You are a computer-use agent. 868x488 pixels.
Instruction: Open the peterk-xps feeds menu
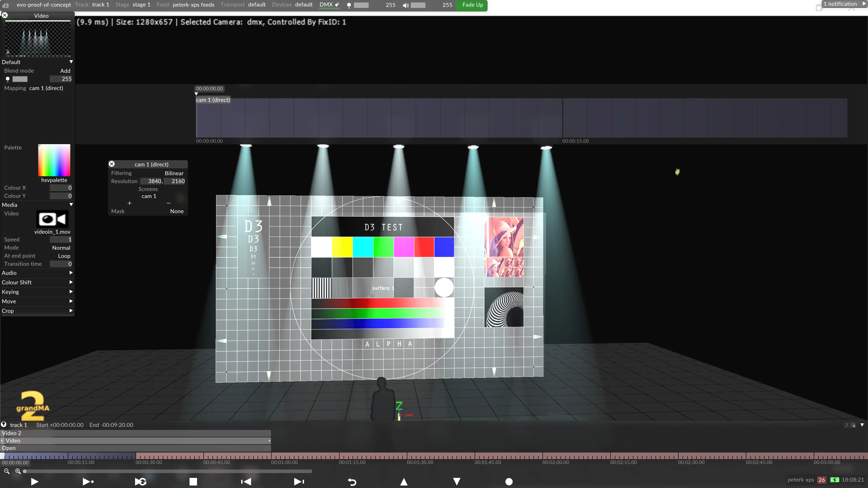pyautogui.click(x=194, y=5)
